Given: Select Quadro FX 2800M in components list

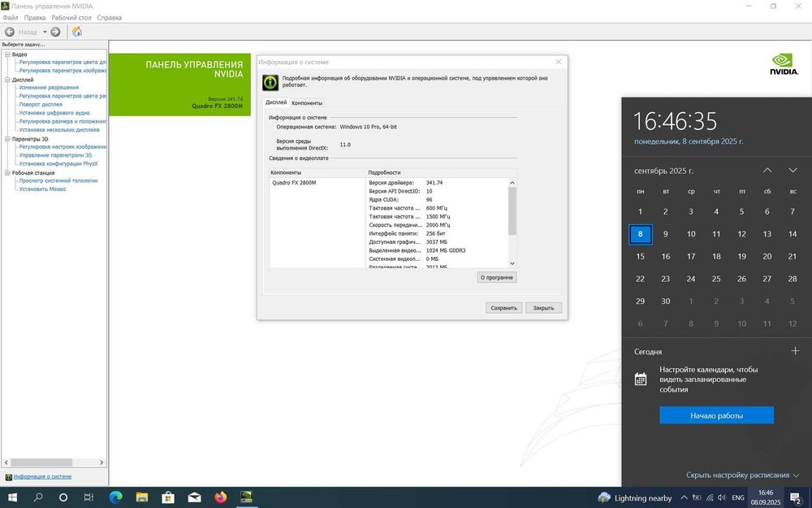Looking at the screenshot, I should [294, 182].
